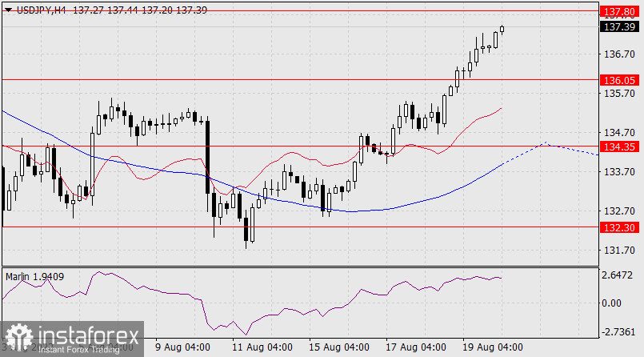Select the red horizontal line at 132.30

[300, 227]
